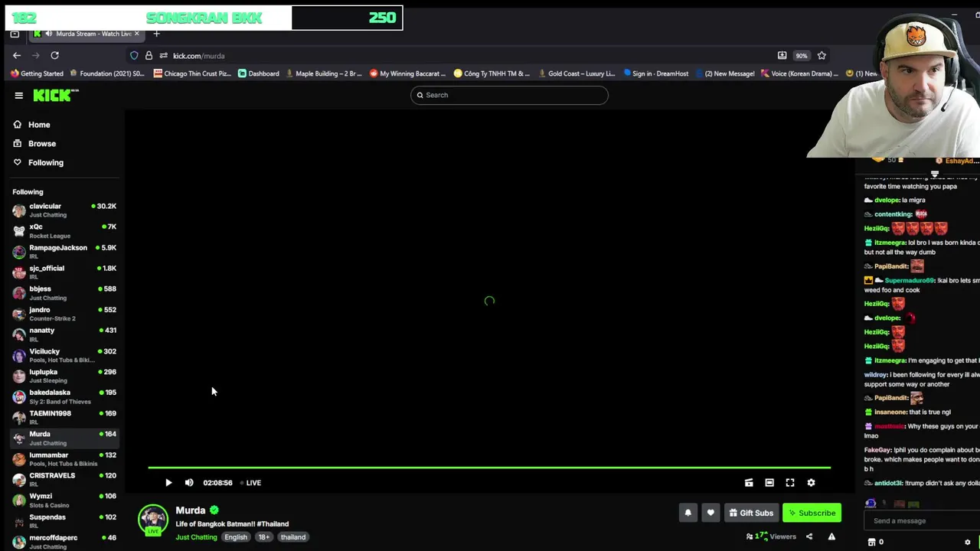Report stream with warning icon
Viewport: 980px width, 551px height.
click(831, 536)
